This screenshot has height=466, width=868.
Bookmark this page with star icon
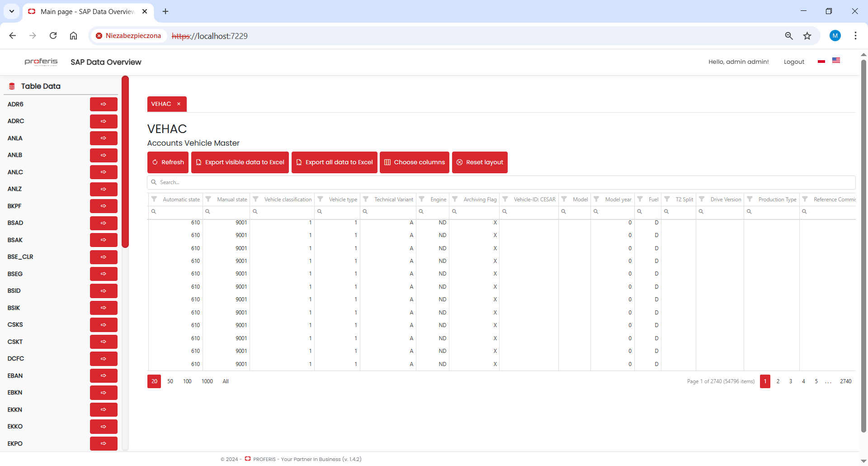click(x=807, y=36)
